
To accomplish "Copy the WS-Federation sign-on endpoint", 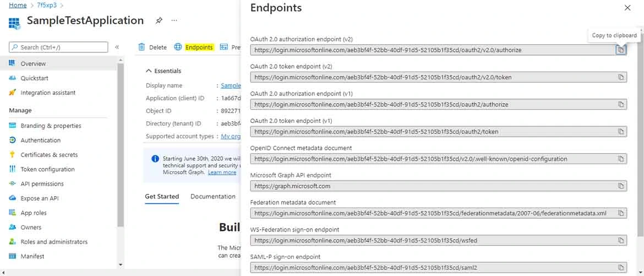I will [621, 240].
